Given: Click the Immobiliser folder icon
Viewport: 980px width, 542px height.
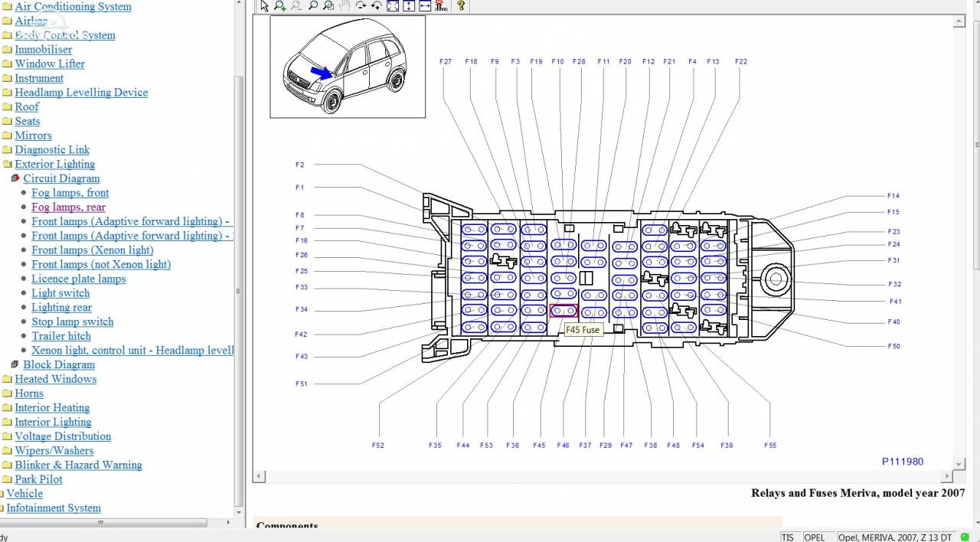Looking at the screenshot, I should [x=7, y=50].
